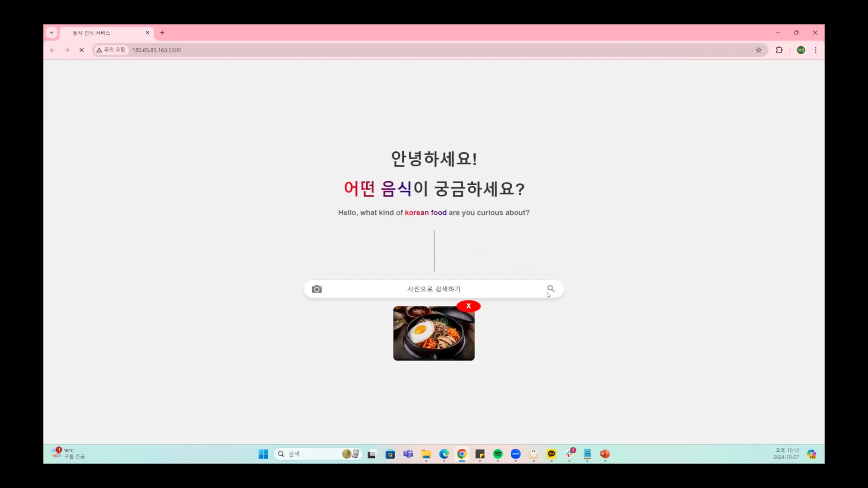Open Spotify from the taskbar

pos(498,454)
